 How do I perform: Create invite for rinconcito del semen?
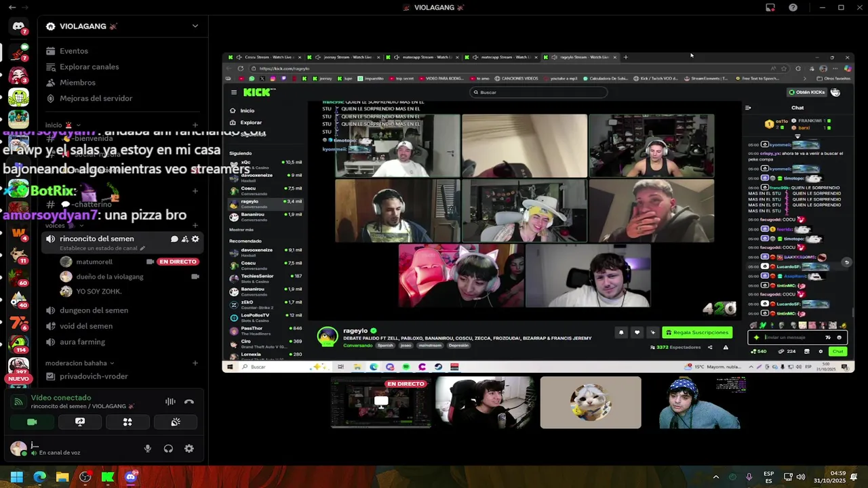click(184, 239)
